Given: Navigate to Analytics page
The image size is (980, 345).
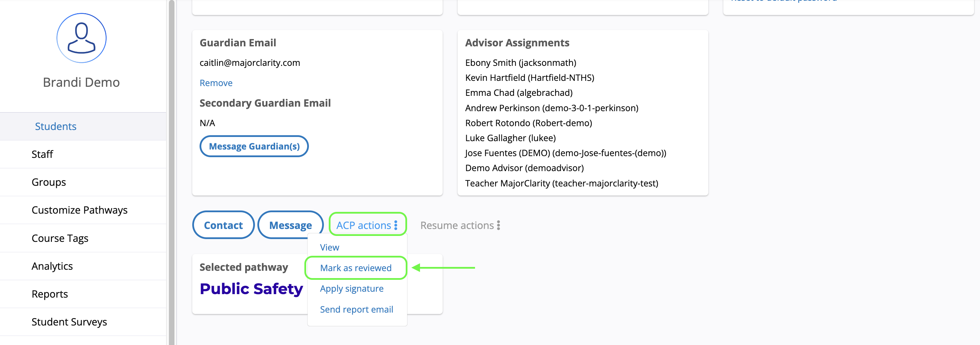Looking at the screenshot, I should 52,266.
